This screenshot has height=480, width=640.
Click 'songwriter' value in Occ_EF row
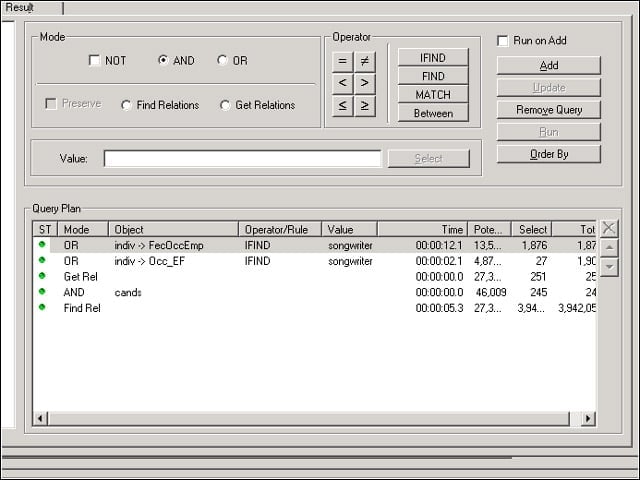[x=350, y=261]
